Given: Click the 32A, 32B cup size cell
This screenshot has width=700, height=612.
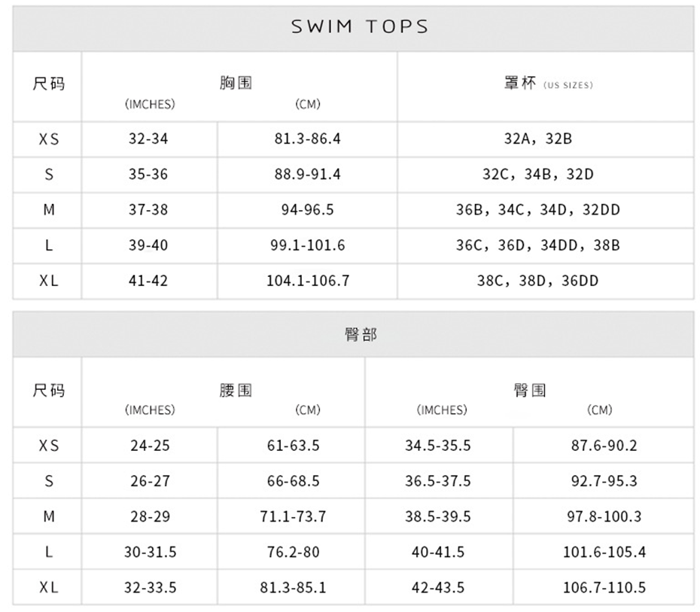Looking at the screenshot, I should [537, 139].
